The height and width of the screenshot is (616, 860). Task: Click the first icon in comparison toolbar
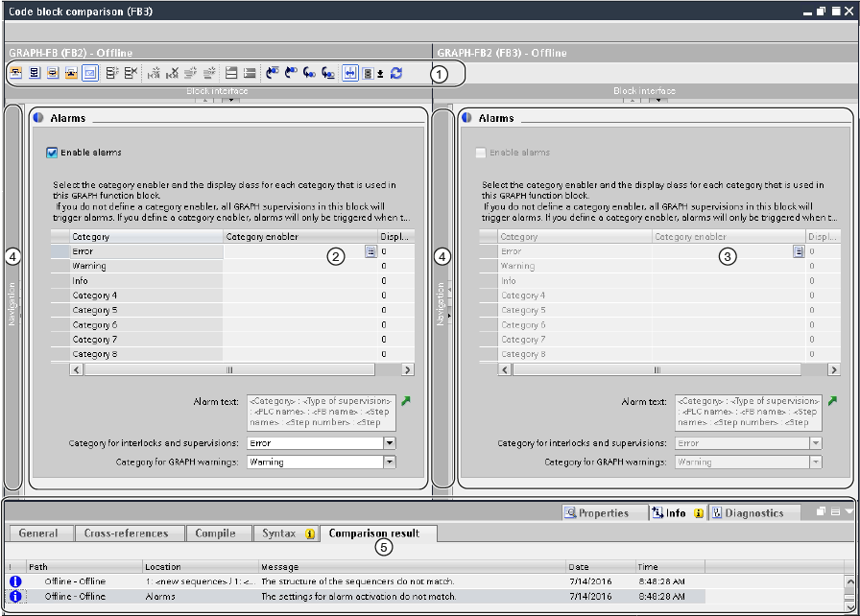(x=17, y=73)
